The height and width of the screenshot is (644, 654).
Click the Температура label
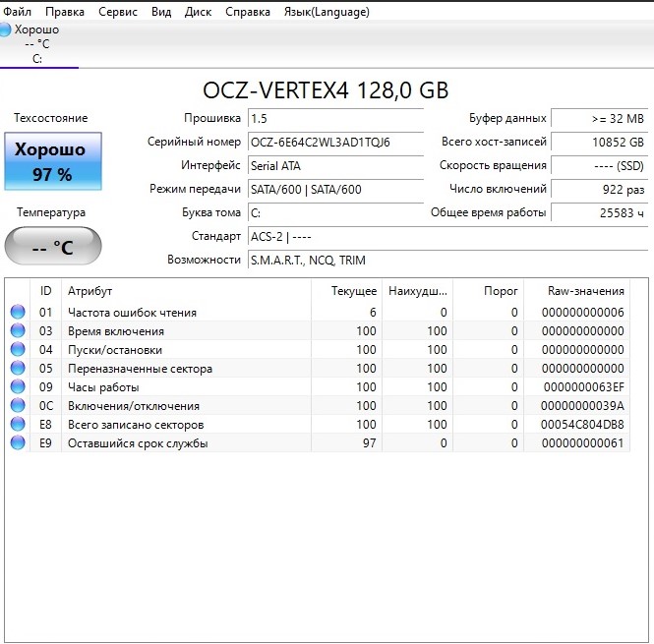click(x=51, y=212)
